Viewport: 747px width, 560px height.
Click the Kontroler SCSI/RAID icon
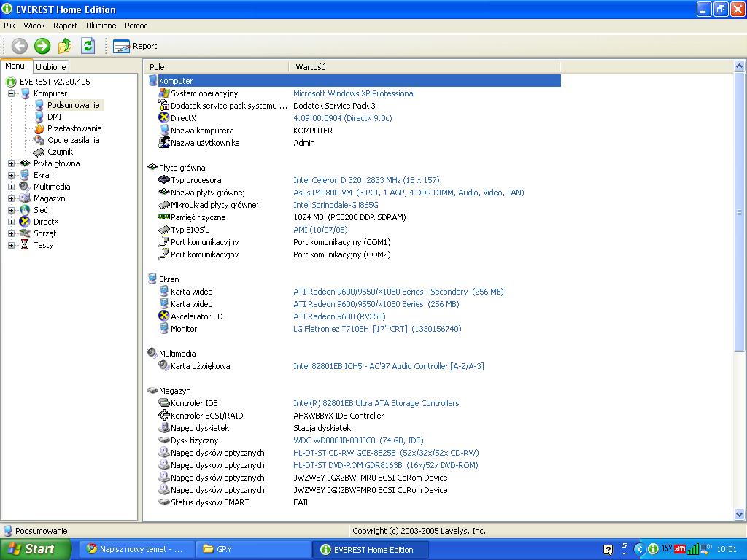point(164,415)
